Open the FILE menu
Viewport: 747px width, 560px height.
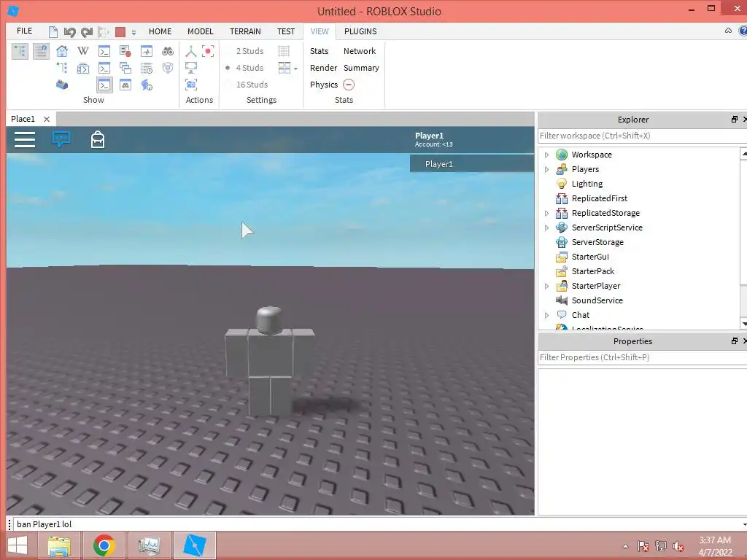(24, 31)
